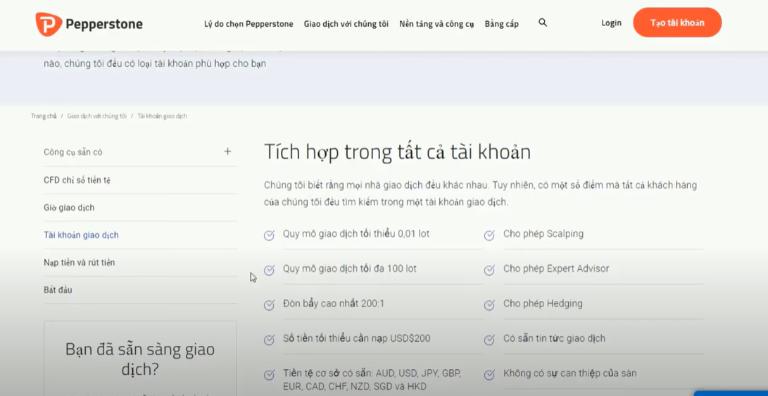Click Bạn đã sẵn sàng giao dịch? heading

pyautogui.click(x=140, y=360)
